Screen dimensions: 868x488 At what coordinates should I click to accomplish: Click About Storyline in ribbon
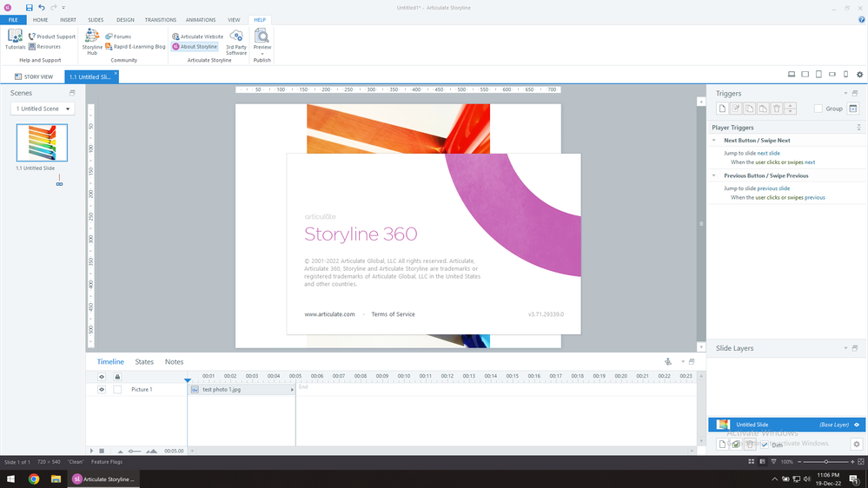coord(195,47)
